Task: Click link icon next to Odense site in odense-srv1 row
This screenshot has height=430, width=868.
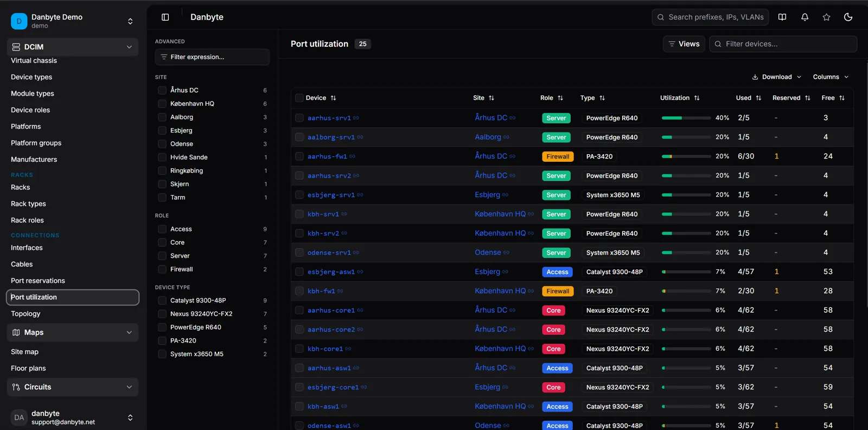Action: (x=507, y=252)
